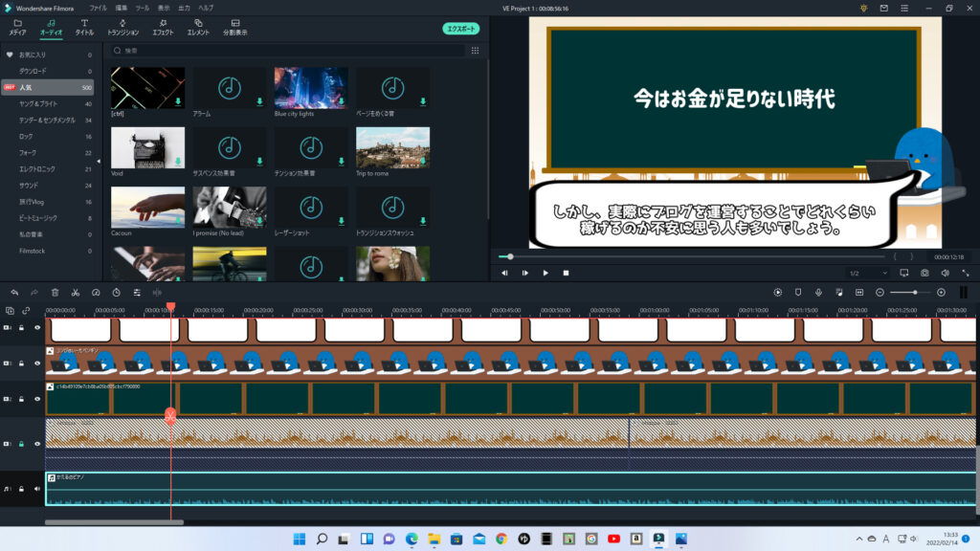This screenshot has width=980, height=551.
Task: Toggle visibility eye on video track 4
Action: point(37,327)
